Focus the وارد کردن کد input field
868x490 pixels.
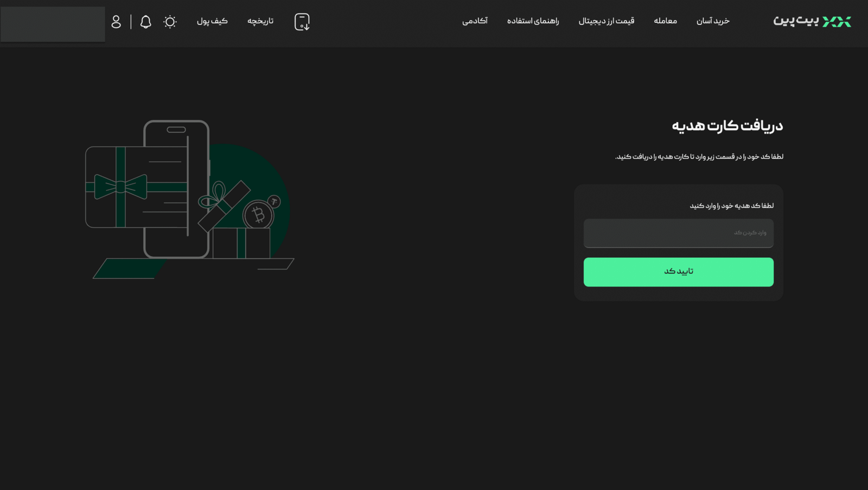[x=678, y=233]
